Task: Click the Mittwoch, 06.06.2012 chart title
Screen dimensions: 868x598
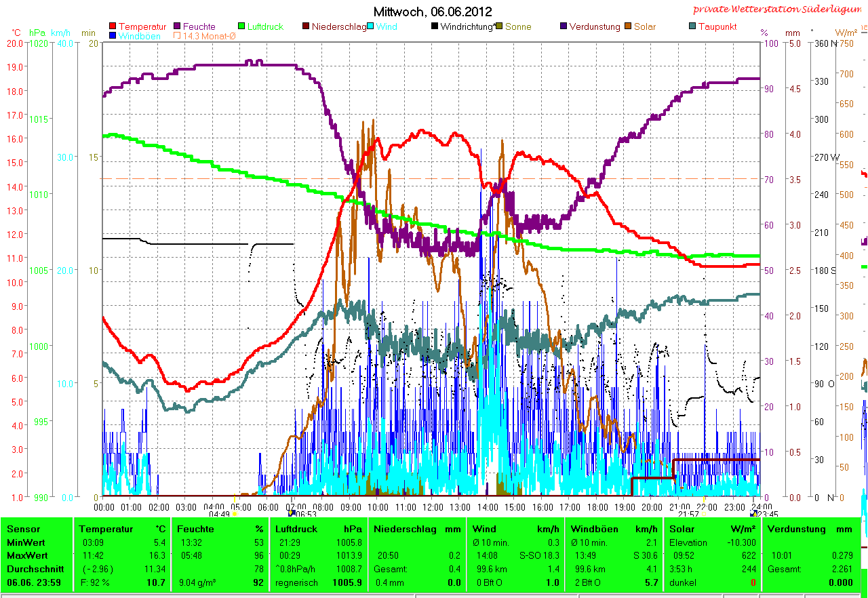Action: (x=433, y=12)
